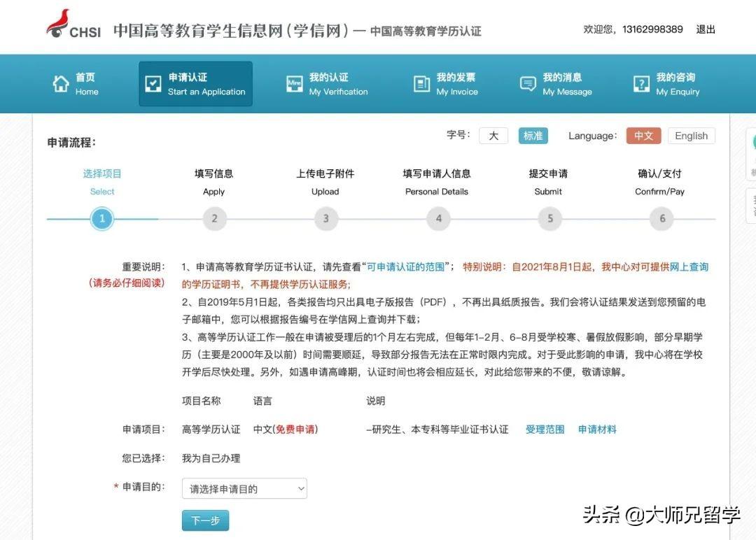Set font size to 标准

coord(533,136)
